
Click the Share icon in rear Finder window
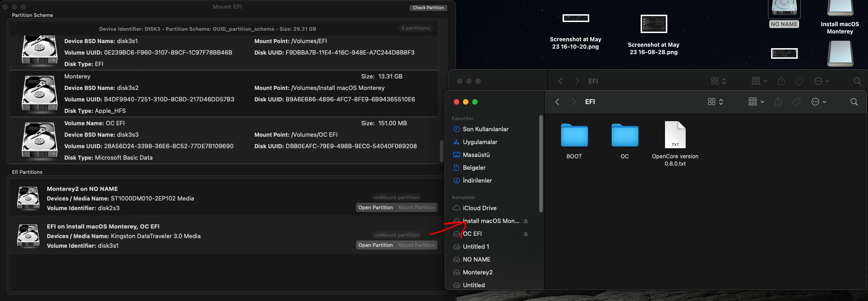781,81
